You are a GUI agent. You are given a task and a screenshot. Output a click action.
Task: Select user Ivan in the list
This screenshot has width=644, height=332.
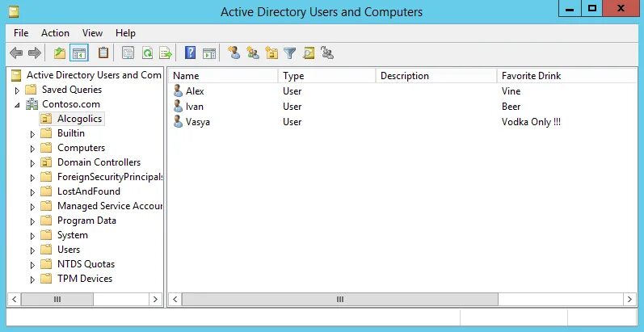194,107
